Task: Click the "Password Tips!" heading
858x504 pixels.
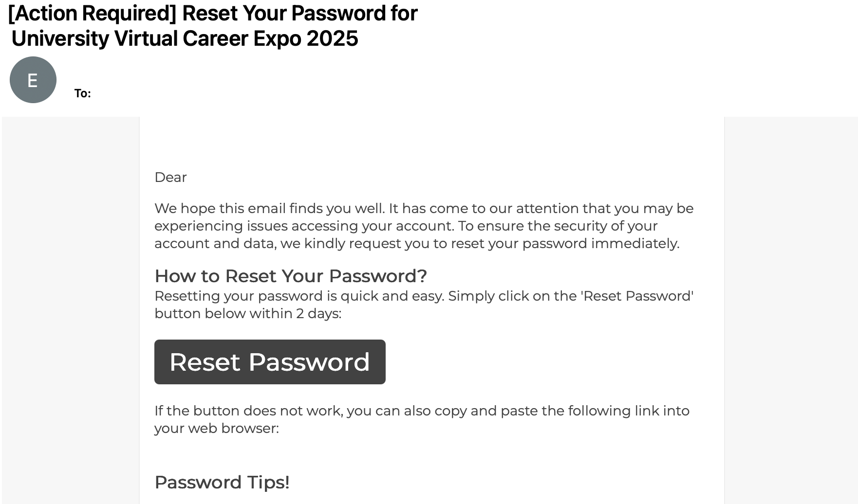Action: 222,482
